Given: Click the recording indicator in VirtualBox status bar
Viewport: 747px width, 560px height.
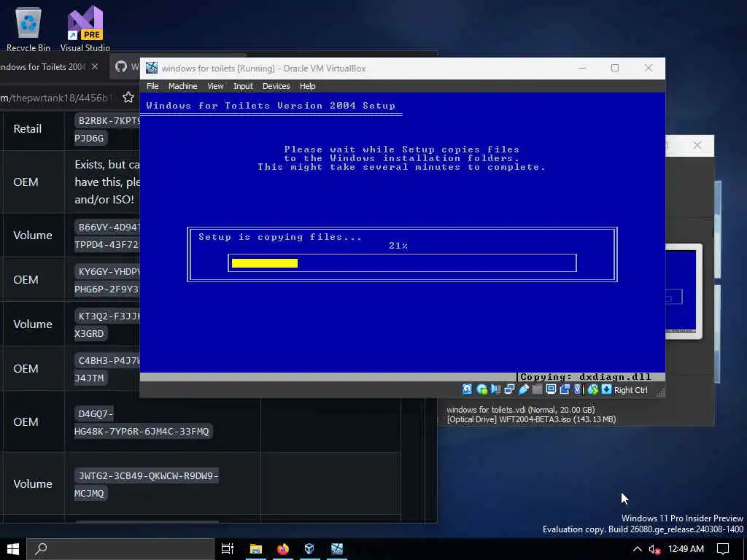Looking at the screenshot, I should coord(565,389).
